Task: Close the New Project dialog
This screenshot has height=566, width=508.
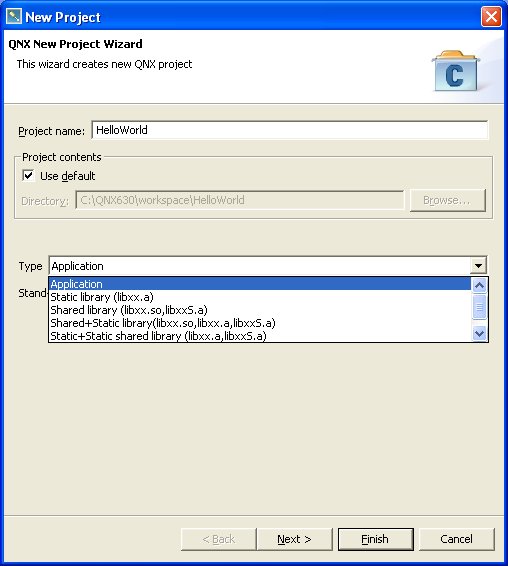Action: pos(491,17)
